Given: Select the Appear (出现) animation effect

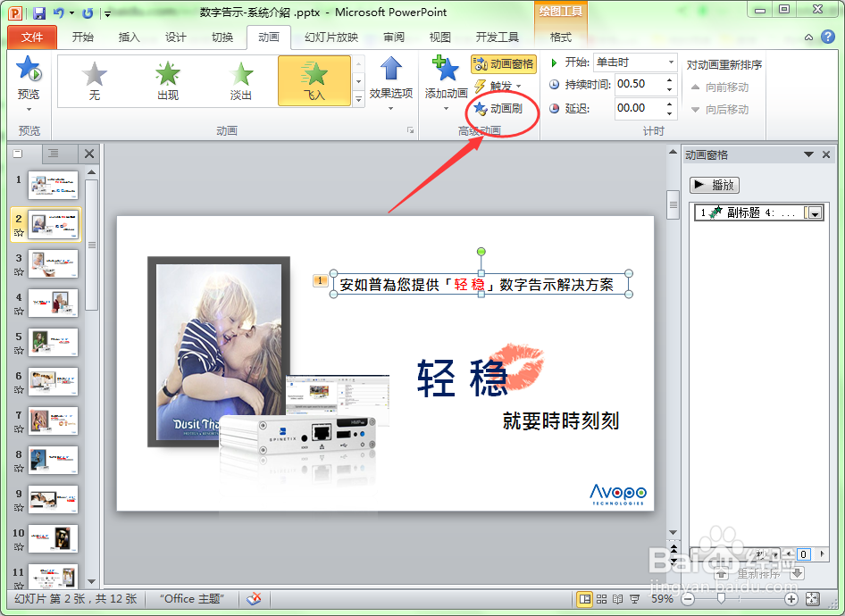Looking at the screenshot, I should point(168,80).
